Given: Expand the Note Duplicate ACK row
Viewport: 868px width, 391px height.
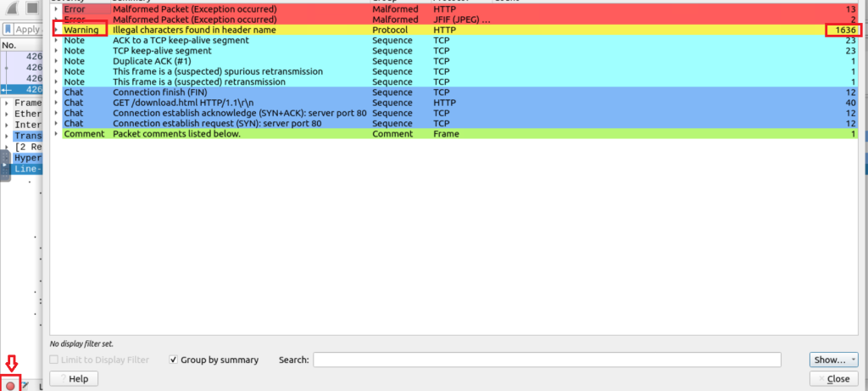Looking at the screenshot, I should coord(57,61).
